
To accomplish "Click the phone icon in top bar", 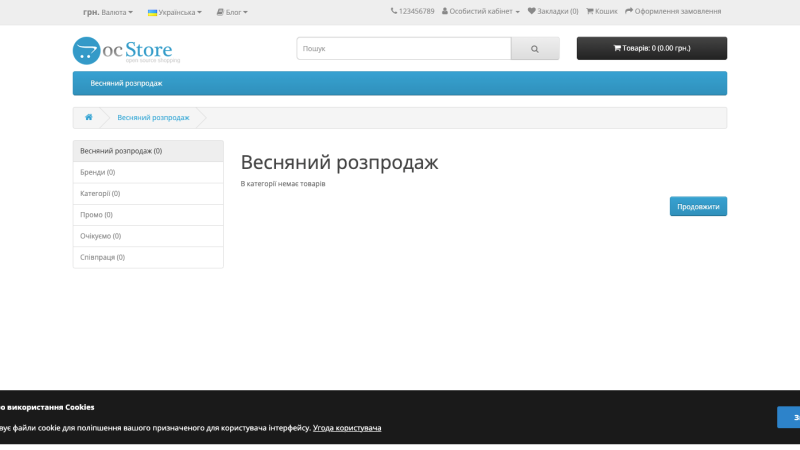I will [394, 11].
